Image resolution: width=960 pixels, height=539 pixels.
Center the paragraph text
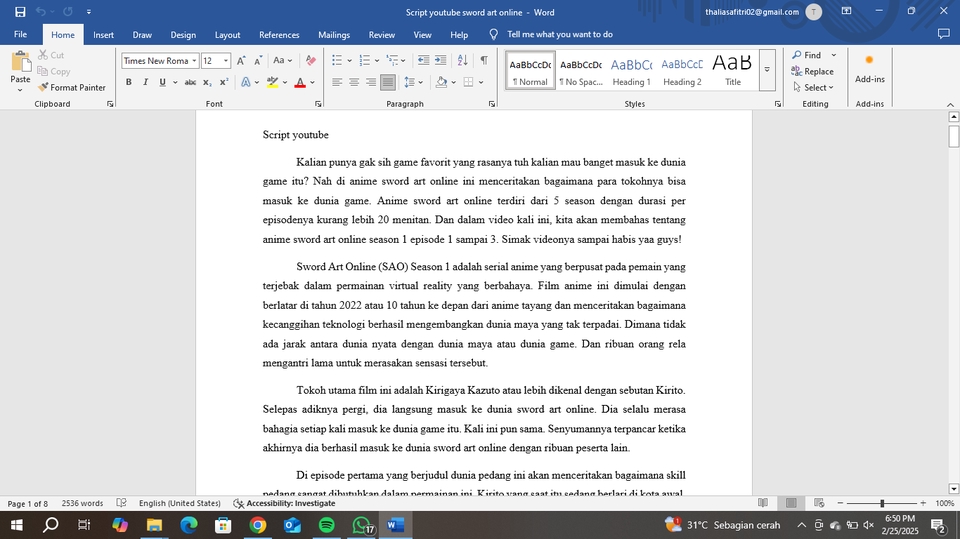pos(354,82)
